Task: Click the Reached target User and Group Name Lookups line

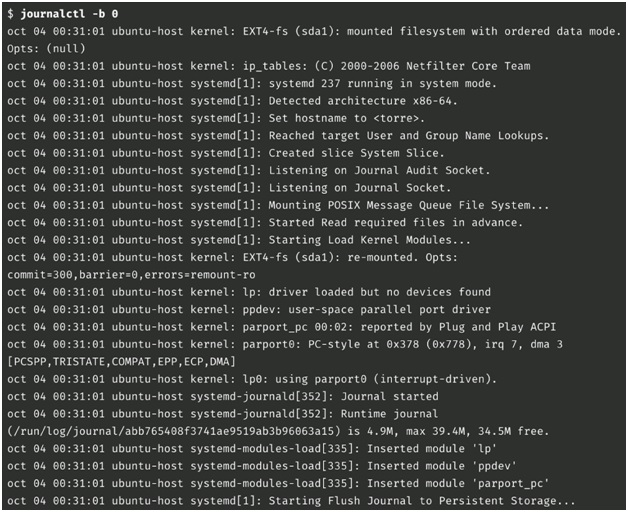Action: pos(278,136)
